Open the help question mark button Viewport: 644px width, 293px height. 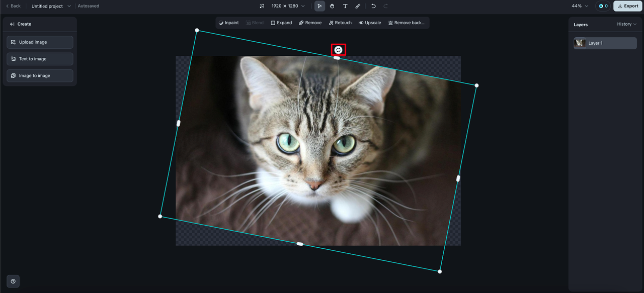click(13, 281)
